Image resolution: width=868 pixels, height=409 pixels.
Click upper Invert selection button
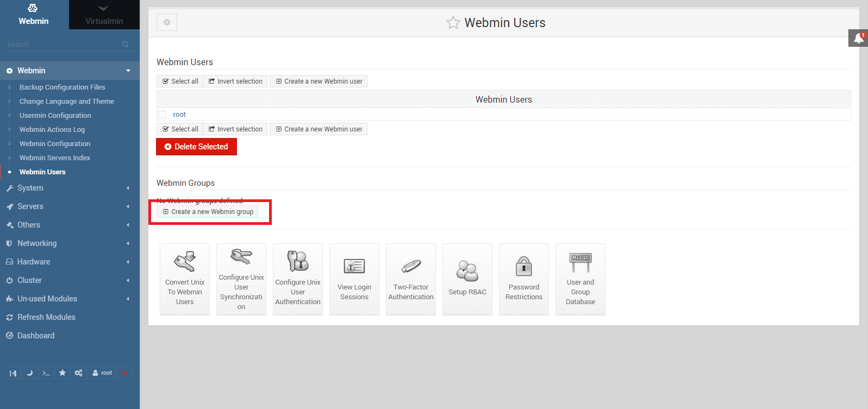pos(235,81)
